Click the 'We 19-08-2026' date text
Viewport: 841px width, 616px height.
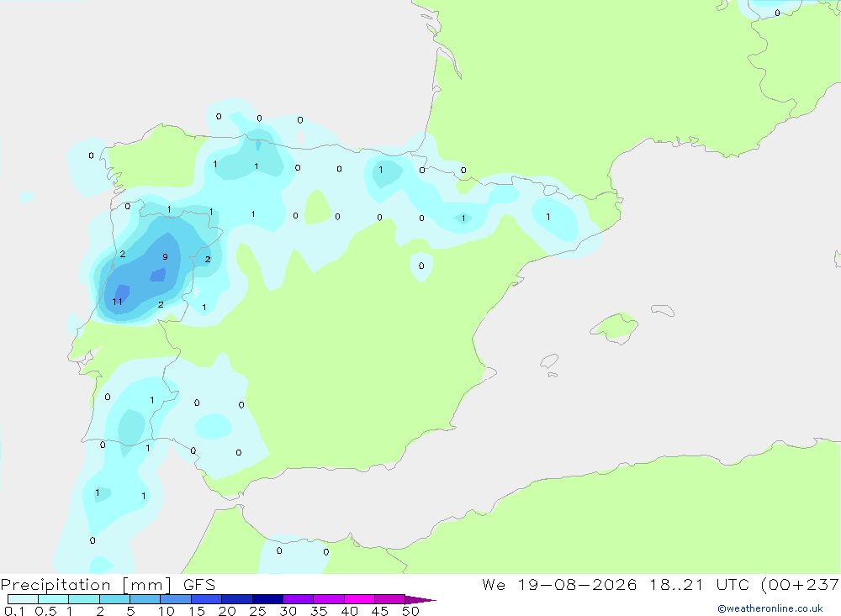559,585
